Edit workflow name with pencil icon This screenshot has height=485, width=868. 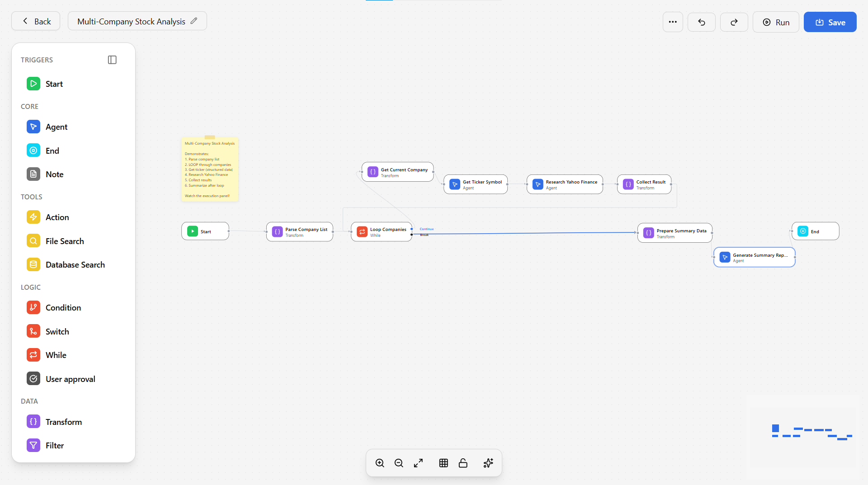click(194, 21)
